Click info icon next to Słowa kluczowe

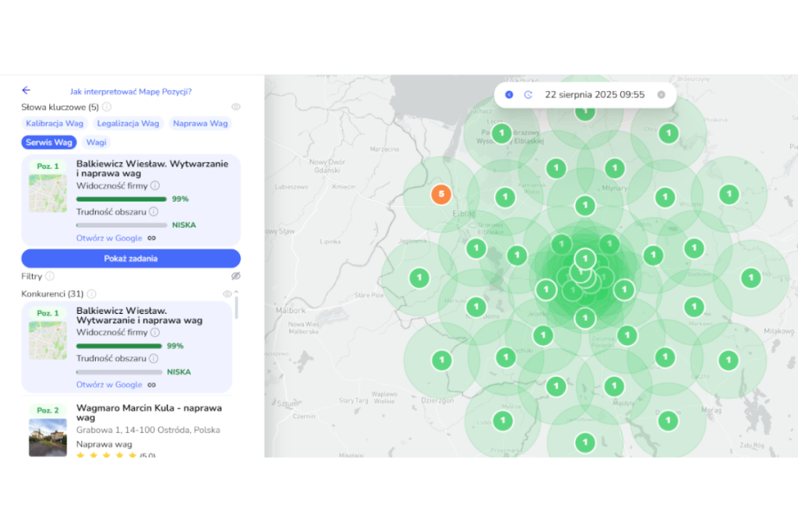107,107
